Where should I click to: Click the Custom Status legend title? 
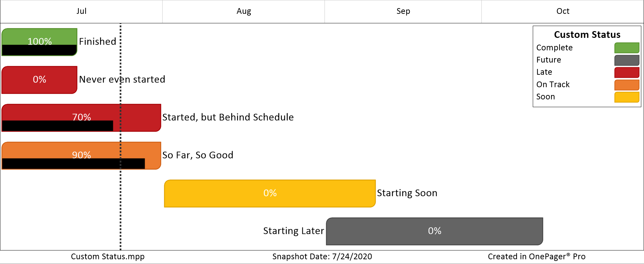(587, 34)
